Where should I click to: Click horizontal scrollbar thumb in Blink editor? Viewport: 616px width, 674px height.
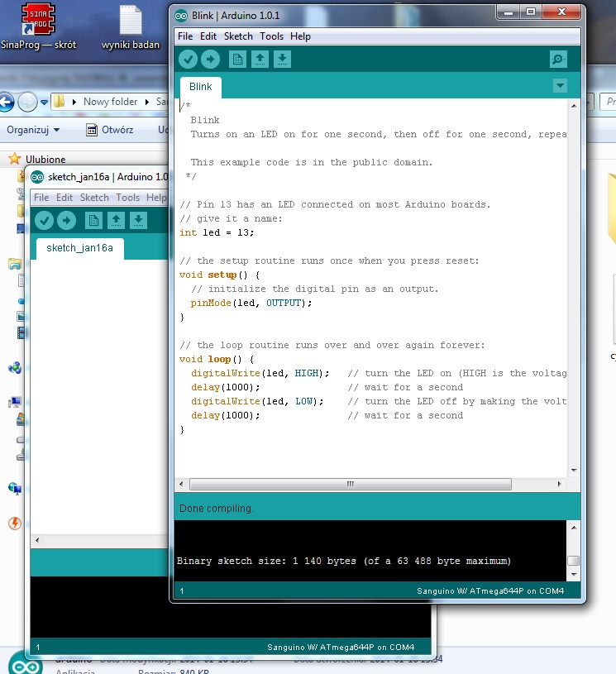click(x=351, y=484)
